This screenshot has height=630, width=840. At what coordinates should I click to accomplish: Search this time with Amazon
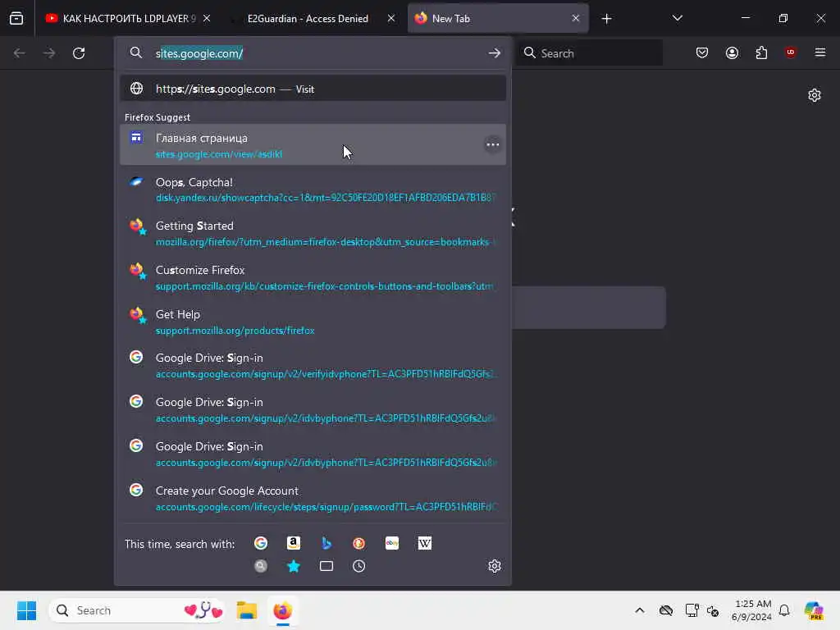coord(294,543)
